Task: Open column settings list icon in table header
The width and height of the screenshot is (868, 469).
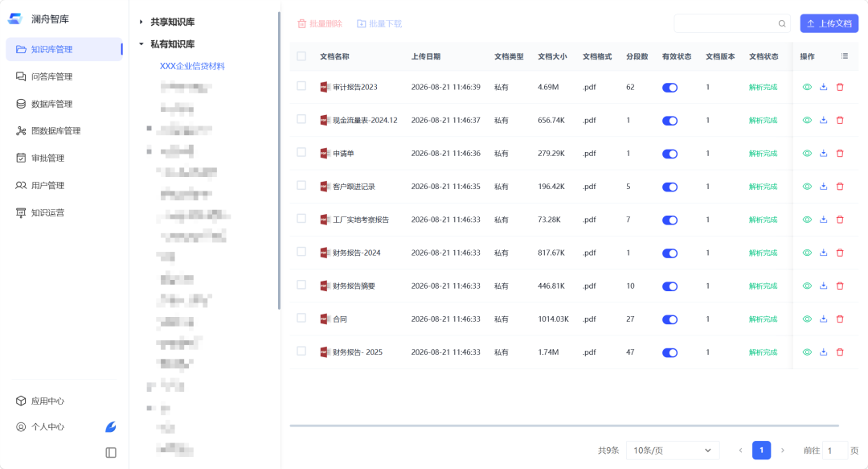Action: point(844,56)
